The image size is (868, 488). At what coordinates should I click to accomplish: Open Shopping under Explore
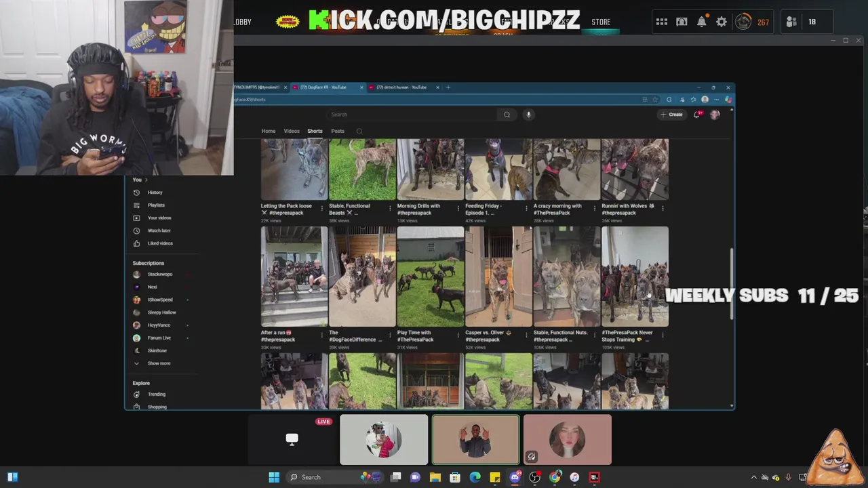click(157, 407)
